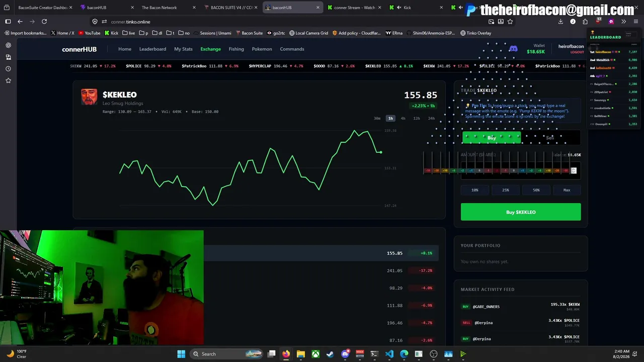Open the Bookmarks star in the left sidebar
The height and width of the screenshot is (362, 644).
tap(8, 80)
